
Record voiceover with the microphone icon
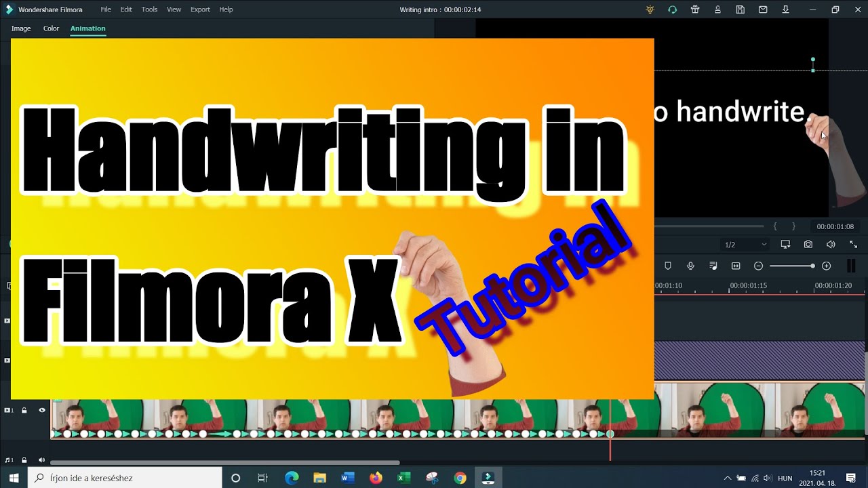coord(690,266)
